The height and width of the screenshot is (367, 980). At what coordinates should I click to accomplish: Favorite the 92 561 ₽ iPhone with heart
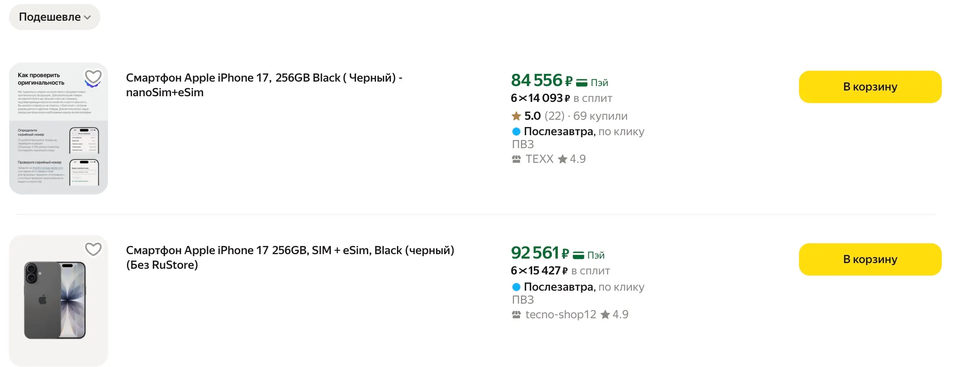point(93,249)
